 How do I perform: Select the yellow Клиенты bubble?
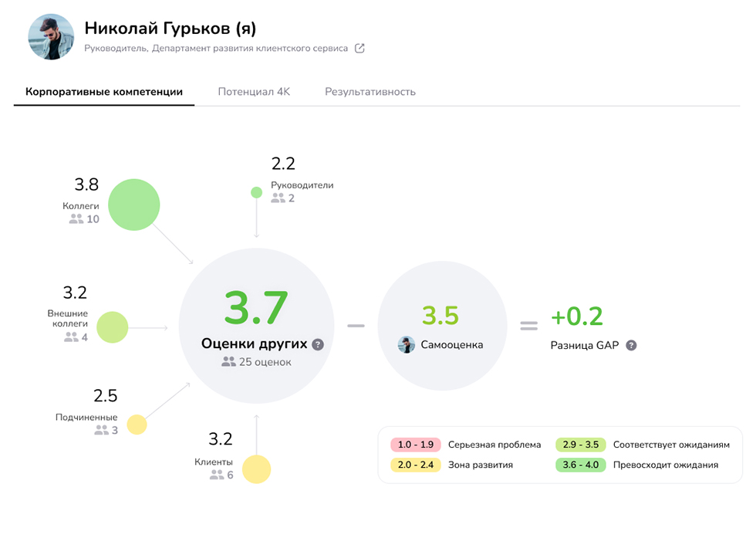pos(257,469)
